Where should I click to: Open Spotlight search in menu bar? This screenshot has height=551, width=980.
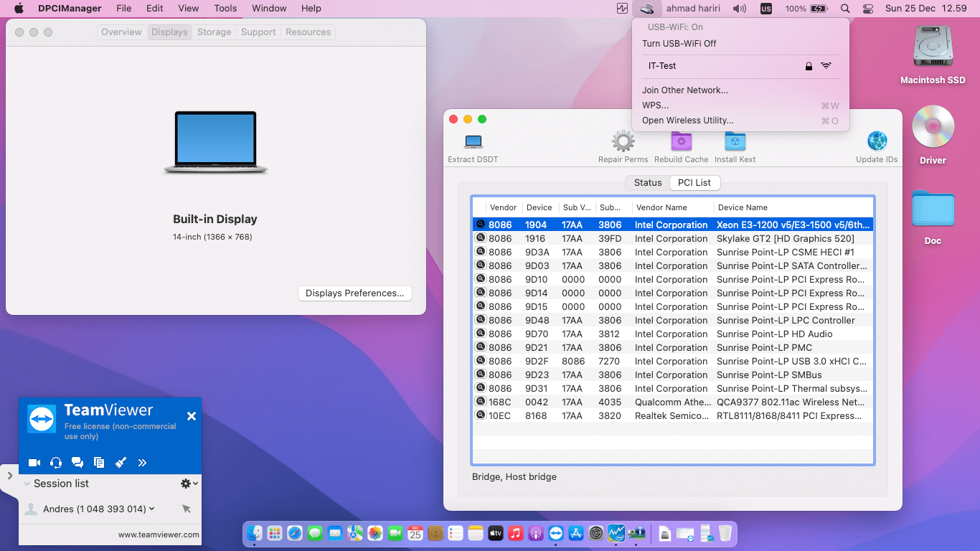pos(845,9)
